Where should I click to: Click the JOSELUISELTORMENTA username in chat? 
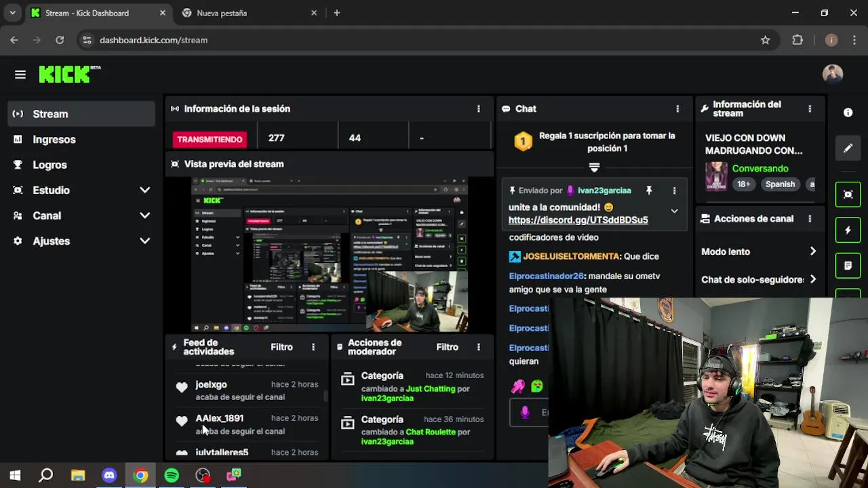571,256
